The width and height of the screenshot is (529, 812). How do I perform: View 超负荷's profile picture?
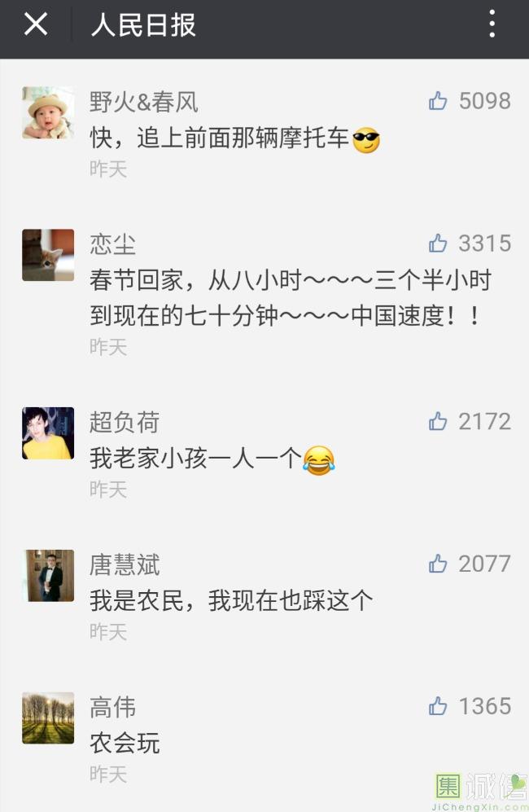pyautogui.click(x=48, y=433)
